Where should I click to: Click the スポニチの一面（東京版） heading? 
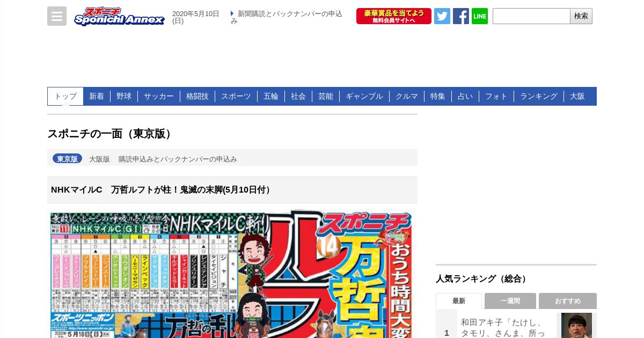111,134
